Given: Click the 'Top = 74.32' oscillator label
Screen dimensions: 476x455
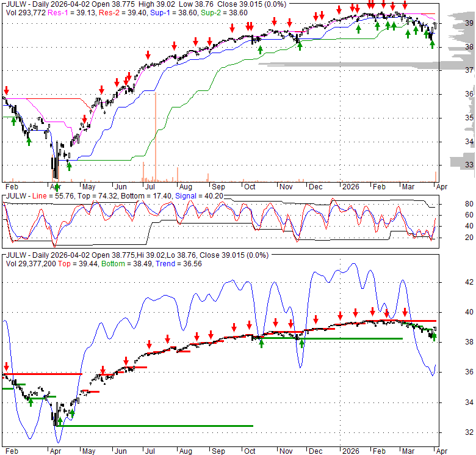Looking at the screenshot, I should (98, 196).
